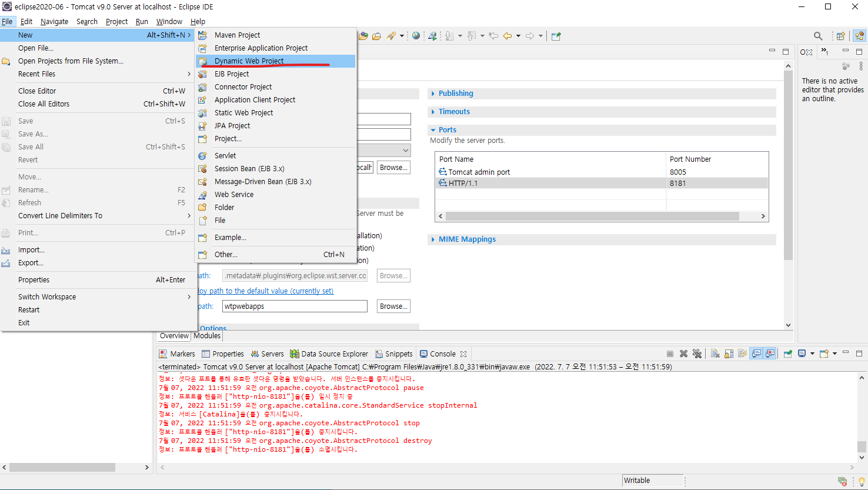Open the Window menu
This screenshot has width=868, height=490.
[x=169, y=22]
